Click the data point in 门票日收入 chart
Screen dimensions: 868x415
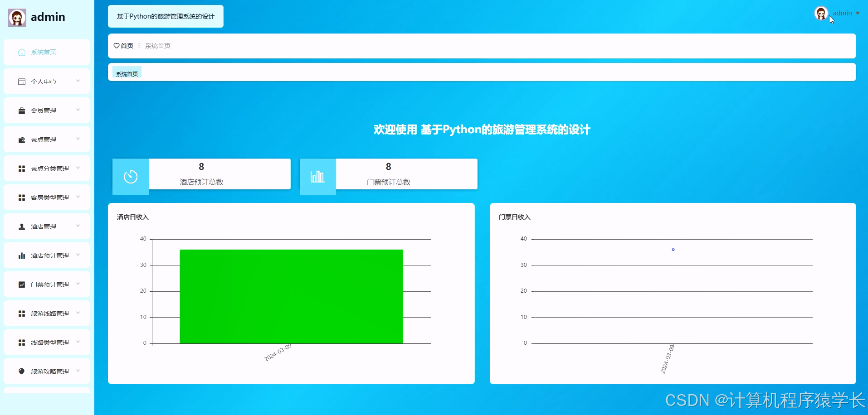click(x=673, y=250)
